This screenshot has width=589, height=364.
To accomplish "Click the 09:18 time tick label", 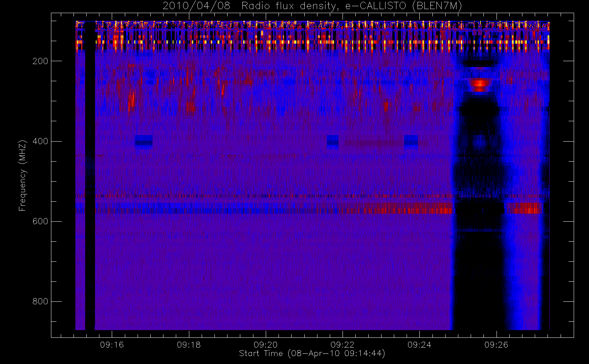I will [x=189, y=345].
